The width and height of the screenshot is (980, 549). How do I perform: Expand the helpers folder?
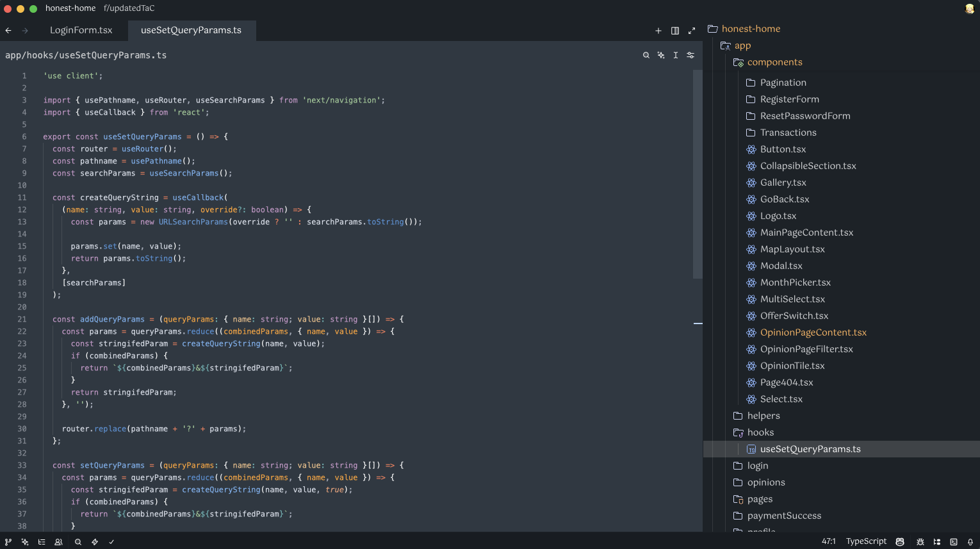756,416
